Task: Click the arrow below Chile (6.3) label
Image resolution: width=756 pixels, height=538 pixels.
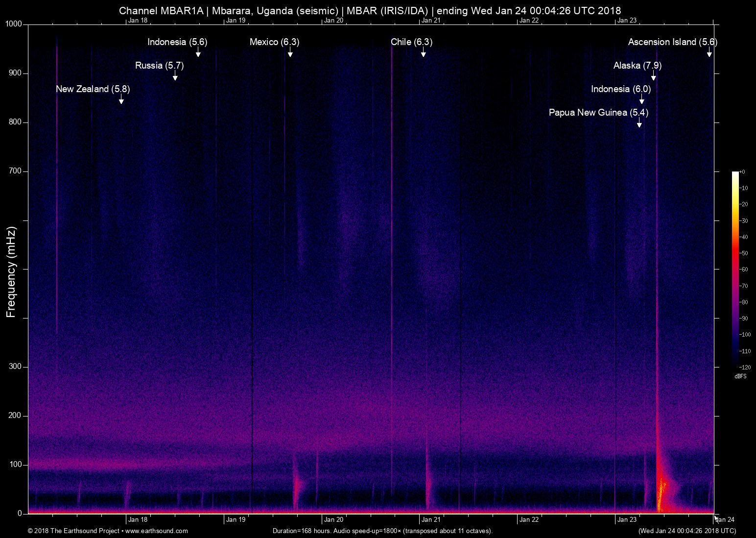Action: point(423,53)
